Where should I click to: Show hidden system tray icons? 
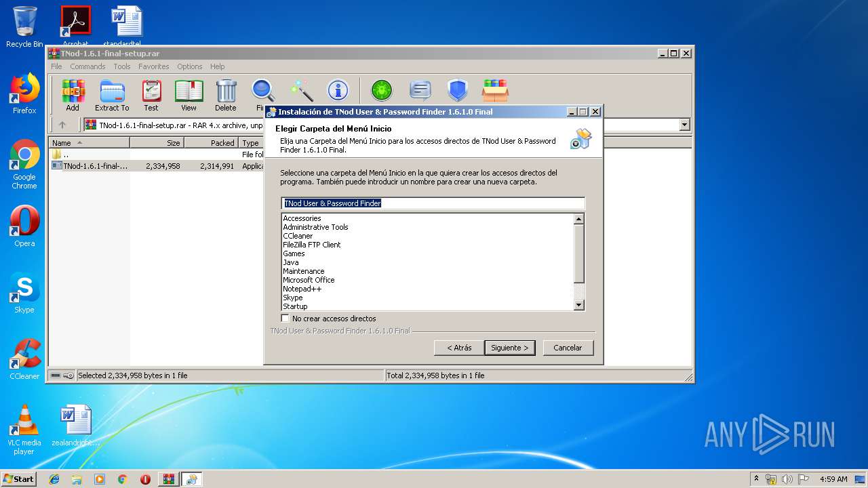point(756,479)
